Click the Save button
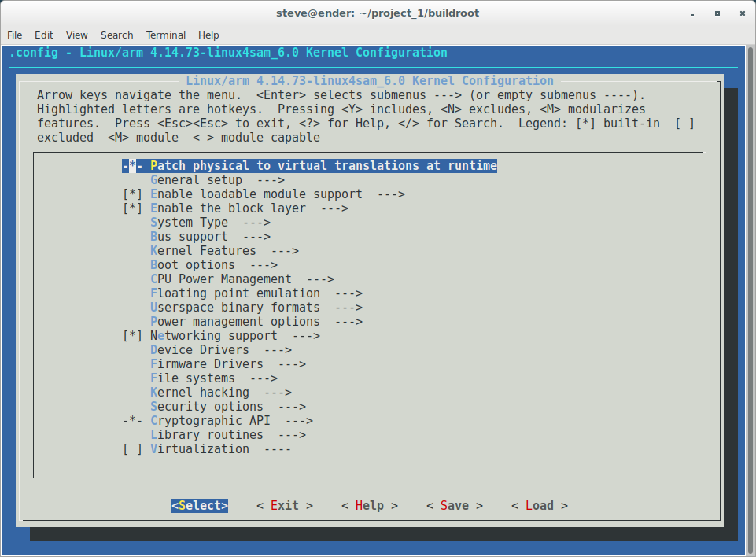756x557 pixels. coord(453,505)
